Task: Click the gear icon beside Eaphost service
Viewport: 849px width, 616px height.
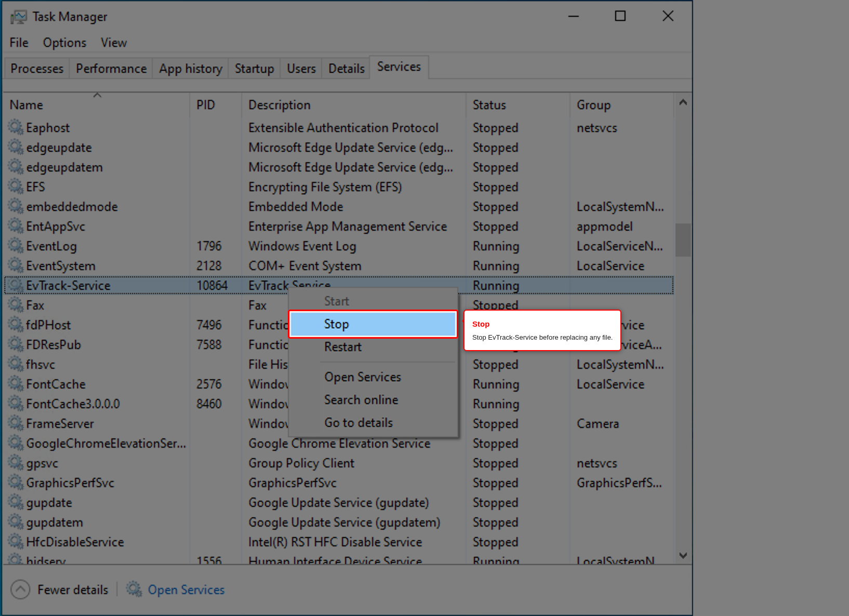Action: click(16, 127)
